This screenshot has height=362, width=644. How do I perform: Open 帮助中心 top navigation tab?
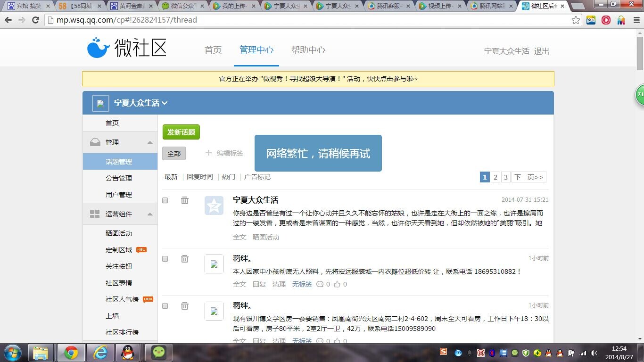pos(308,50)
